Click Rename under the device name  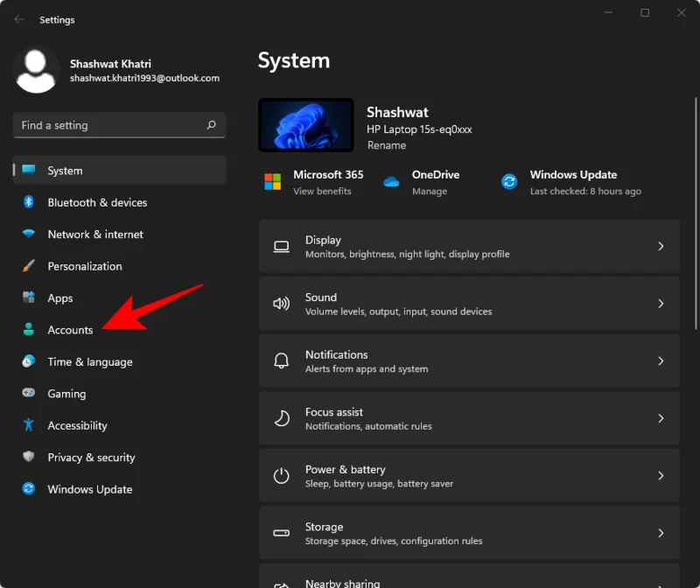[387, 145]
